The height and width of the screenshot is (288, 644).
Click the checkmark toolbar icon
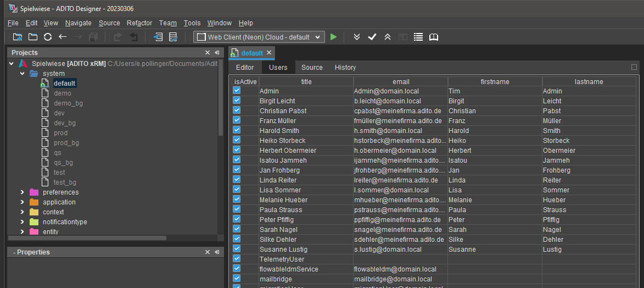372,37
